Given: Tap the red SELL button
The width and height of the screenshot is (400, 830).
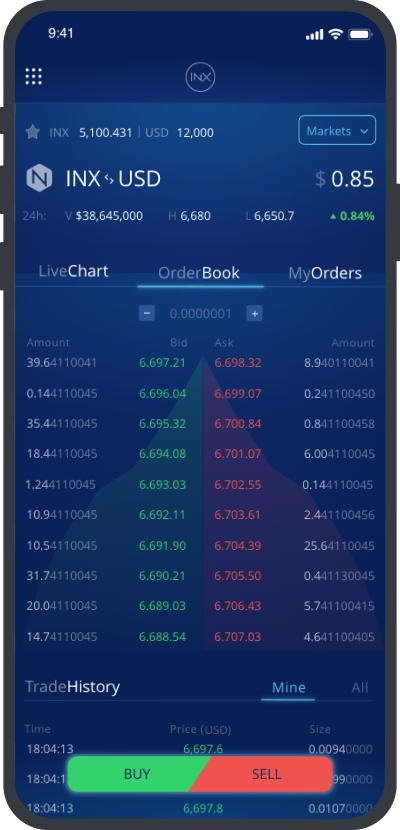Looking at the screenshot, I should tap(266, 774).
